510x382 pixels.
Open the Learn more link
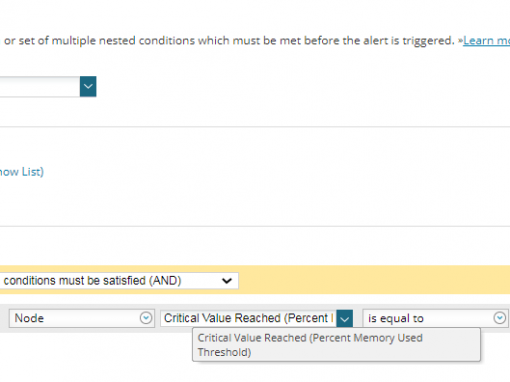point(486,41)
